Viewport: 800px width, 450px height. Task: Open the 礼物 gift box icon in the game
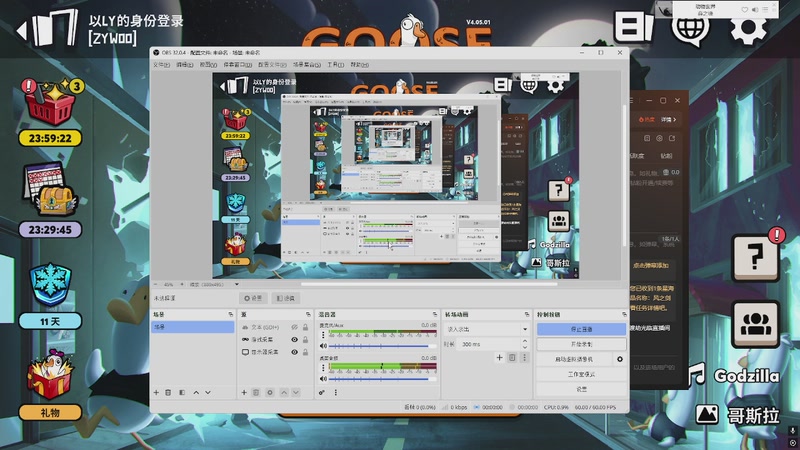point(50,375)
